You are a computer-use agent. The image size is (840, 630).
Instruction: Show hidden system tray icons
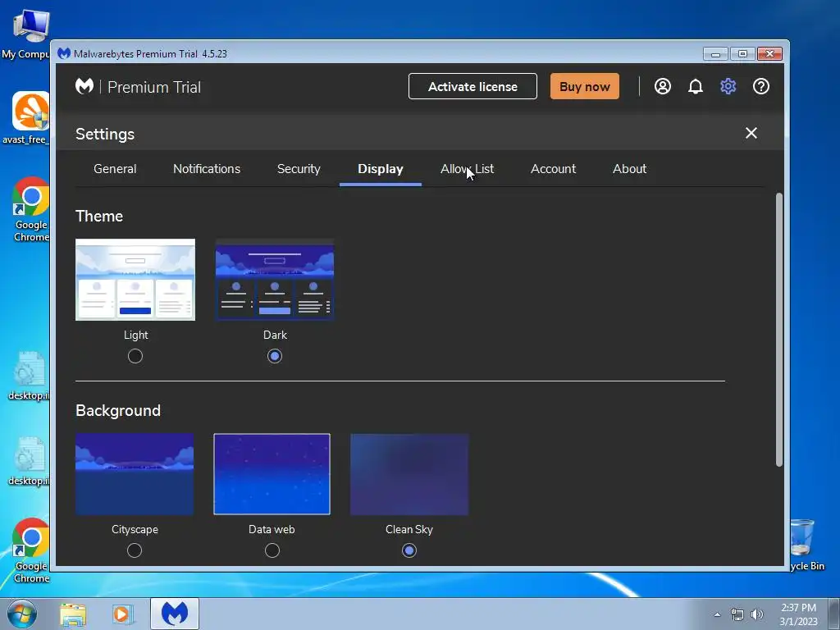point(717,614)
